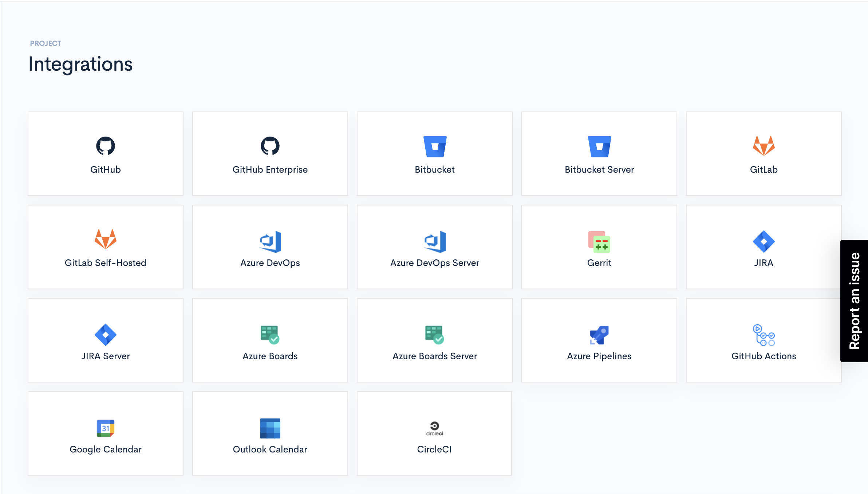Open the Azure Boards Server card
This screenshot has width=868, height=494.
tap(435, 340)
